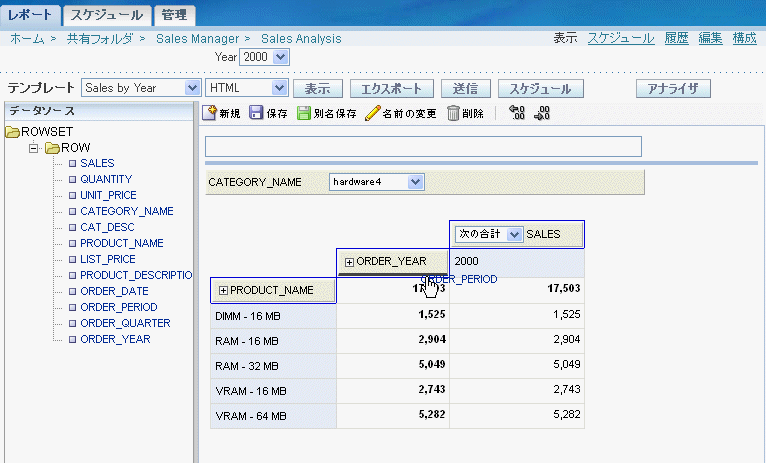
Task: Select CATEGORY_NAME in data source tree
Action: click(x=127, y=211)
